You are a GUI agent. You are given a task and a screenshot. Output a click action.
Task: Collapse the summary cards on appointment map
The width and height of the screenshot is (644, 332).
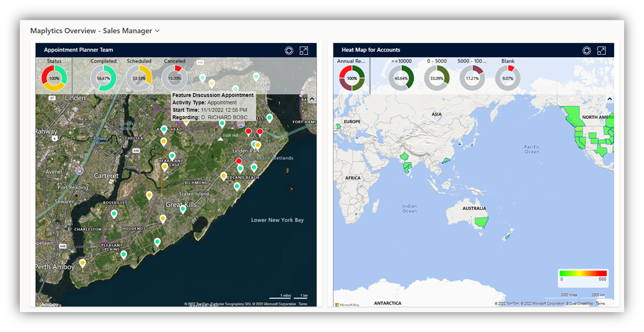point(311,99)
